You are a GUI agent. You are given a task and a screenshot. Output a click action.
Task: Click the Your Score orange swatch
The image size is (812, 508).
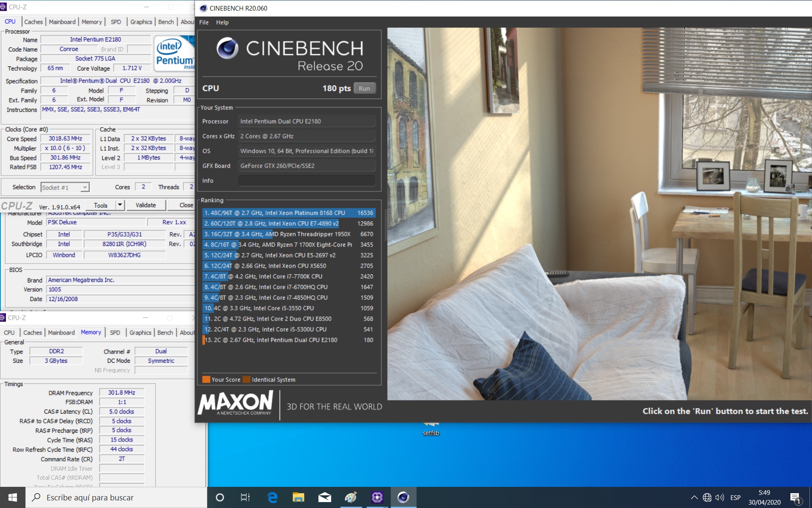[x=206, y=380]
